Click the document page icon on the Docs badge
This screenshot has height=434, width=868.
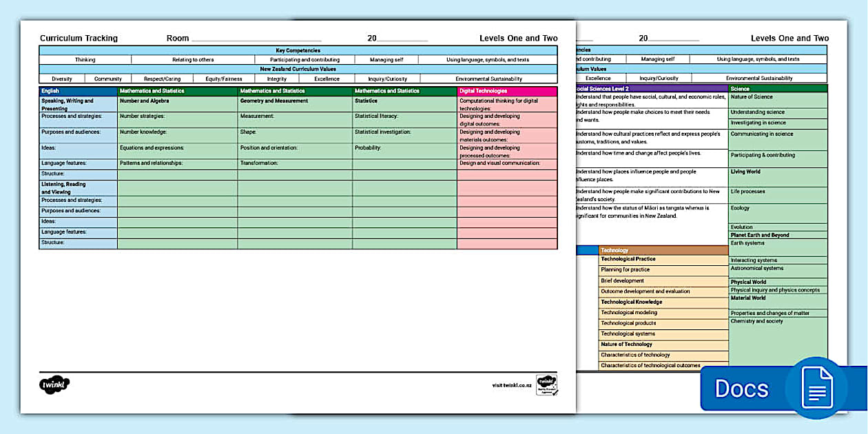click(x=817, y=388)
